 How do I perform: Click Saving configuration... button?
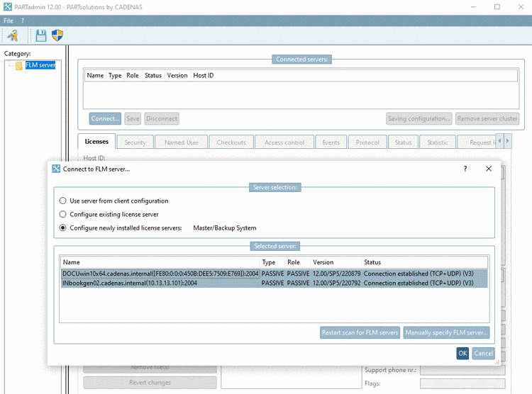(x=419, y=118)
